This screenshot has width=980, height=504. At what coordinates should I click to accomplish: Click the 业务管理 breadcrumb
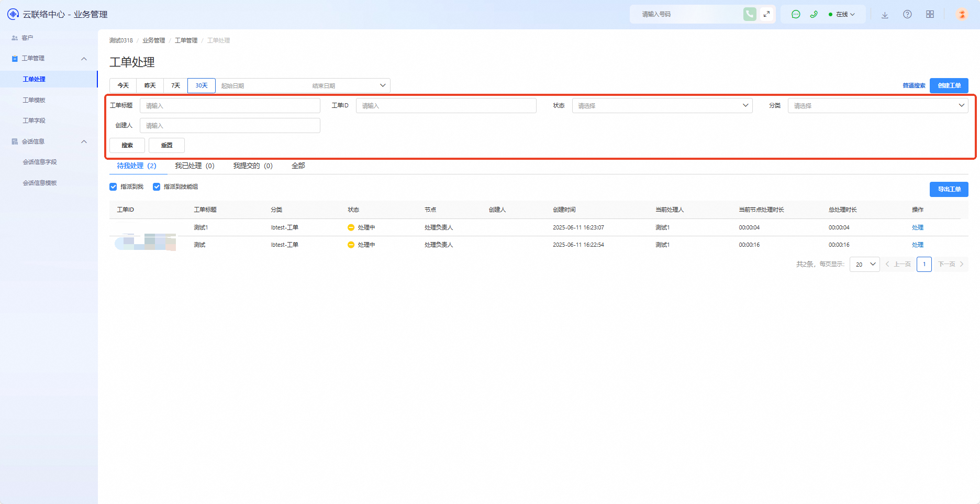(154, 40)
